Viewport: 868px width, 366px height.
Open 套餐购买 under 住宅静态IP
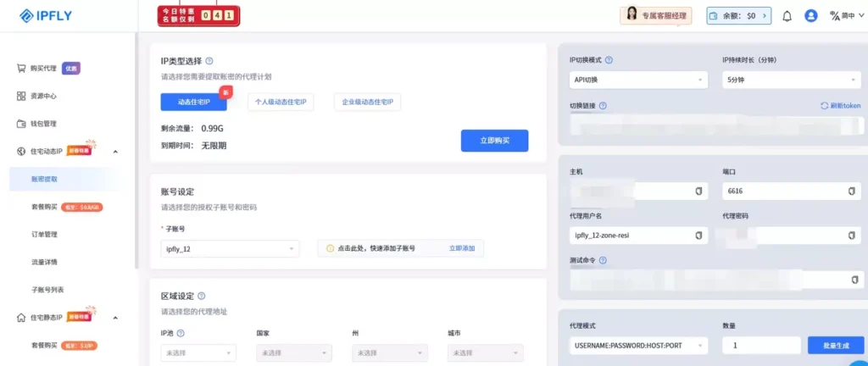tap(44, 346)
